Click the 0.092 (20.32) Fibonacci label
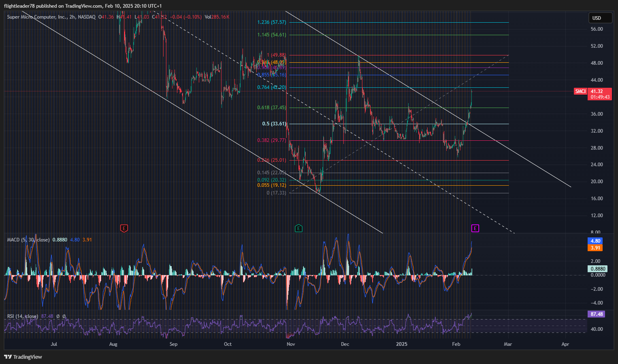Viewport: 618px width, 364px height. pos(272,180)
